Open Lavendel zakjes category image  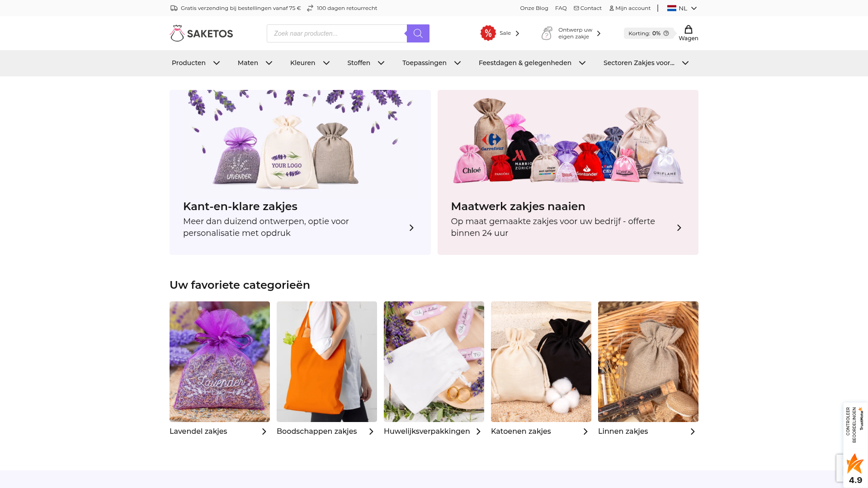pos(220,361)
